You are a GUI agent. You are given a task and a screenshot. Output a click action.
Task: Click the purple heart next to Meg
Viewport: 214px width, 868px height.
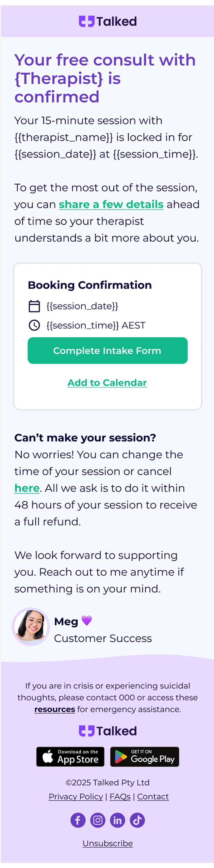[87, 620]
